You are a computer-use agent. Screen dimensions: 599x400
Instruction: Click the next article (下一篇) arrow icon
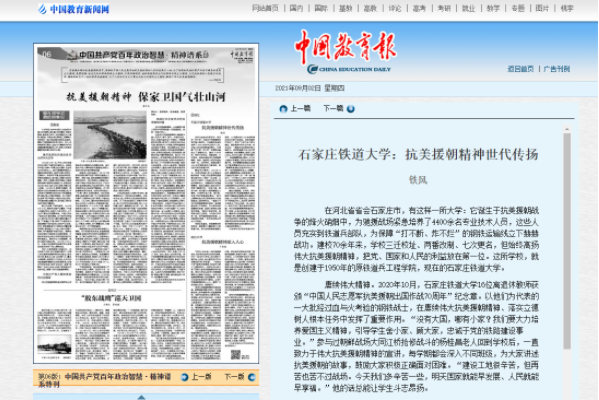pyautogui.click(x=351, y=109)
